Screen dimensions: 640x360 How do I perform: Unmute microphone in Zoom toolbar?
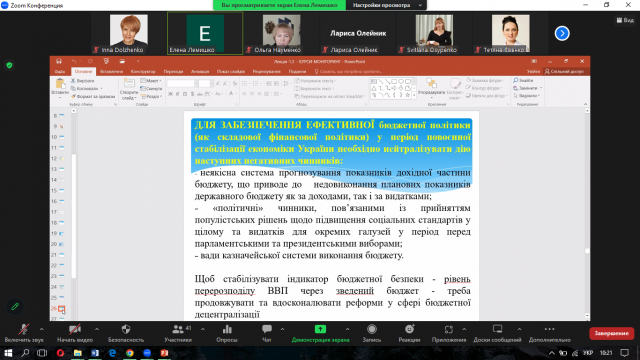click(24, 329)
